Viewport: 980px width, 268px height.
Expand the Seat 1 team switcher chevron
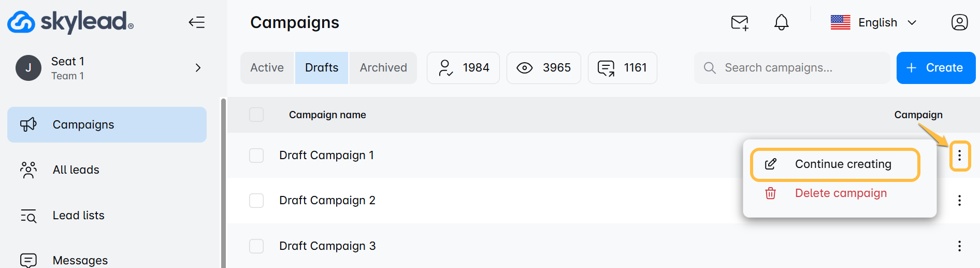click(x=198, y=68)
